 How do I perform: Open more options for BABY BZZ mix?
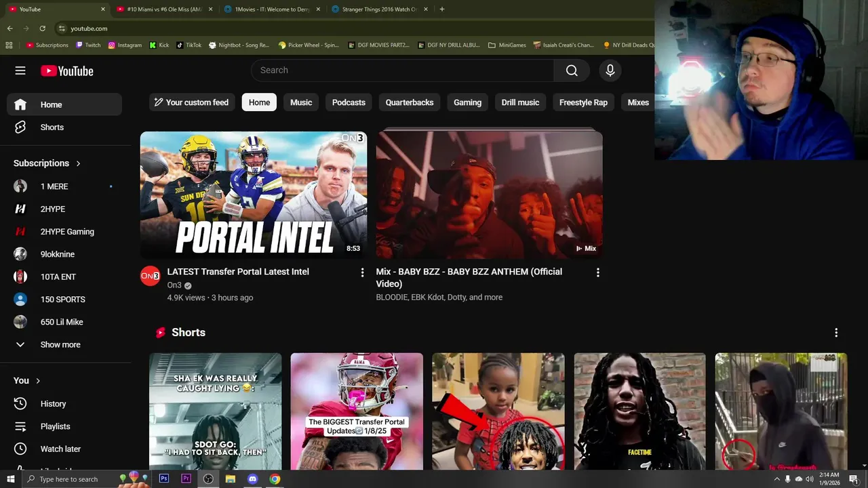597,272
